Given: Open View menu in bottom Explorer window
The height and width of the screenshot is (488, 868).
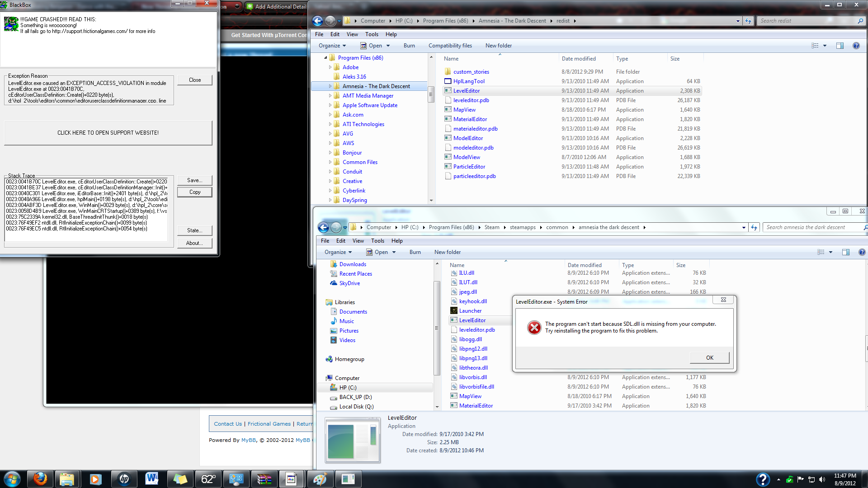Looking at the screenshot, I should point(358,241).
